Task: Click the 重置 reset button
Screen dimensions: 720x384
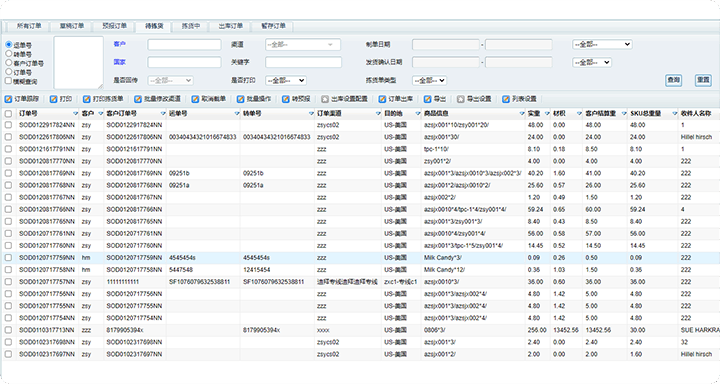Action: point(703,80)
